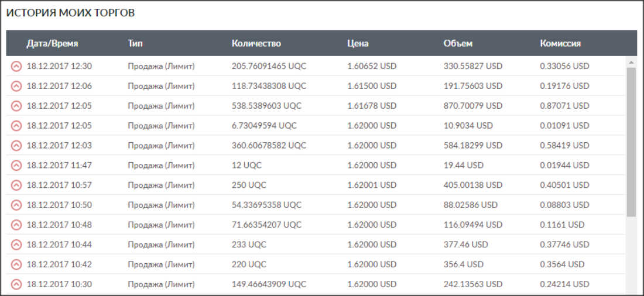Click commission 0.24214 USD
This screenshot has width=644, height=296.
[564, 284]
